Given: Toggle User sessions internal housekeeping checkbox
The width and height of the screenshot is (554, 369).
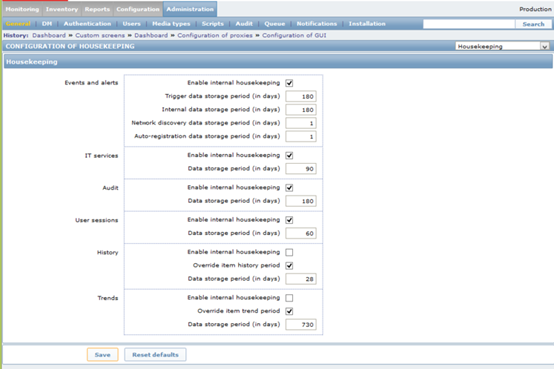Looking at the screenshot, I should click(289, 220).
